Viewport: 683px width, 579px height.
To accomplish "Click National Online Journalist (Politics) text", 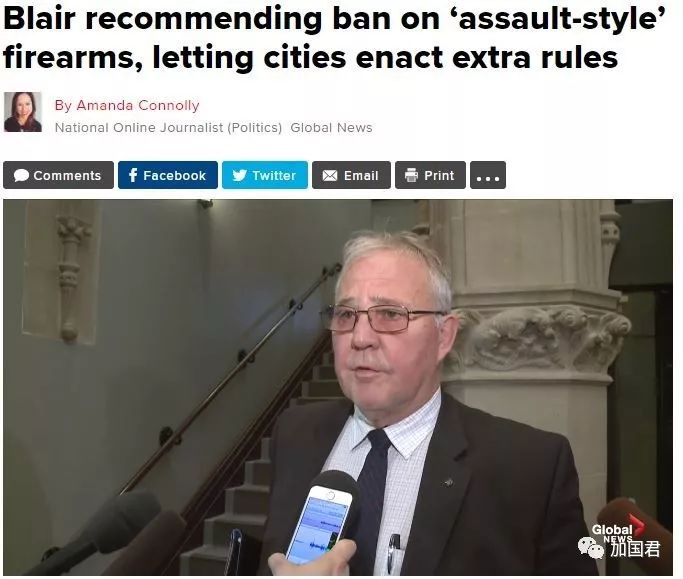I will [168, 128].
